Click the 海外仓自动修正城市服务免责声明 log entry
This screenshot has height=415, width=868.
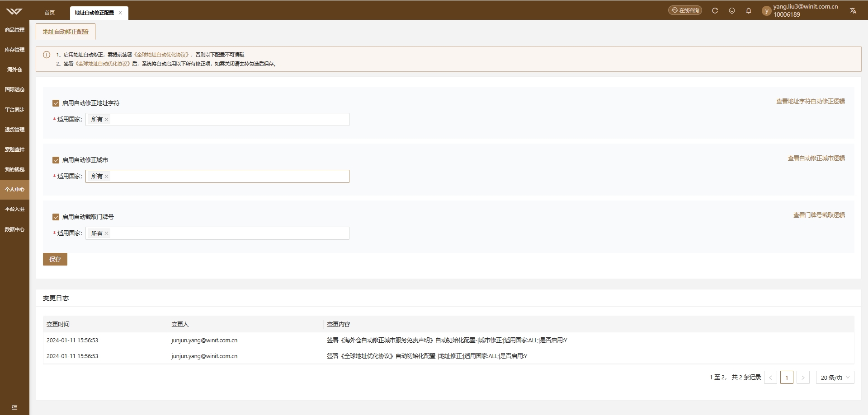(x=447, y=340)
